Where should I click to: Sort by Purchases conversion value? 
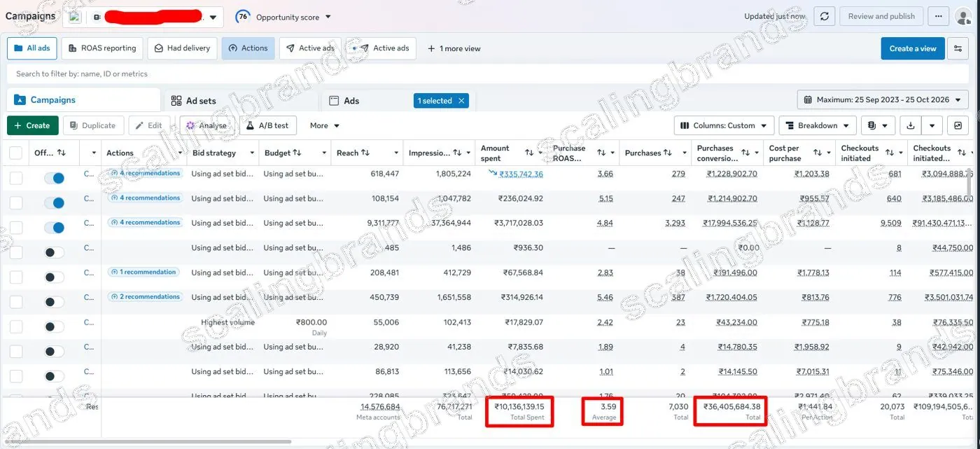[x=745, y=153]
